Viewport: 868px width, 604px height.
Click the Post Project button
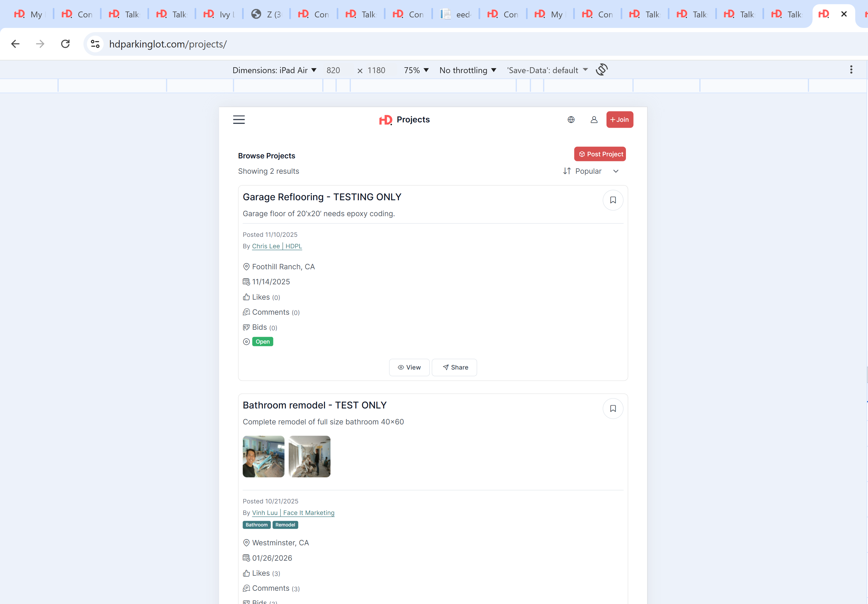point(600,154)
